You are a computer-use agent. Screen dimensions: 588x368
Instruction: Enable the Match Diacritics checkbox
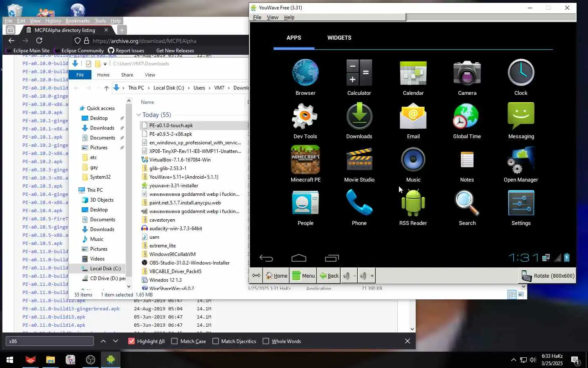coord(216,341)
